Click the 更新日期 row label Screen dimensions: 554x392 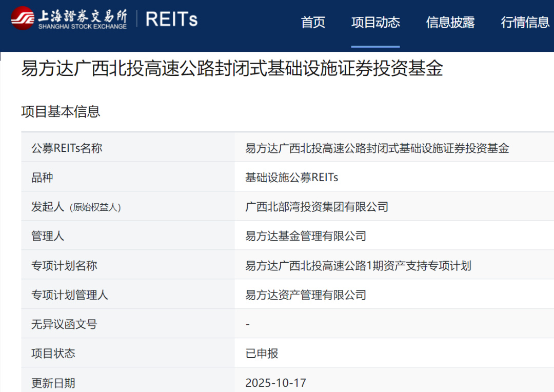(53, 383)
